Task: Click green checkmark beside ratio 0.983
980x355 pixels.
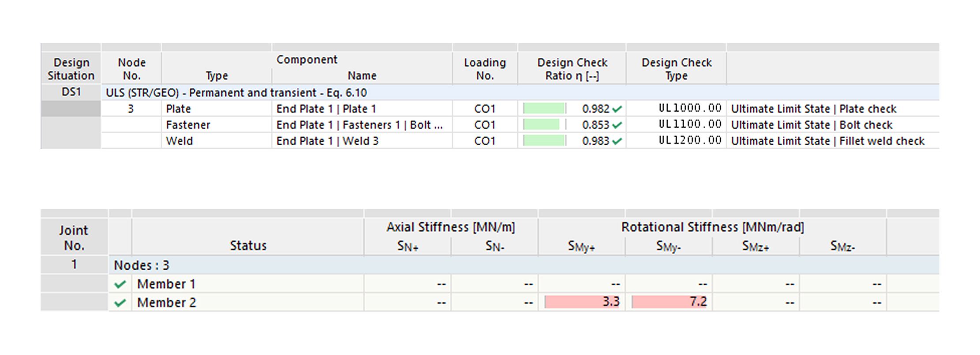Action: 617,141
